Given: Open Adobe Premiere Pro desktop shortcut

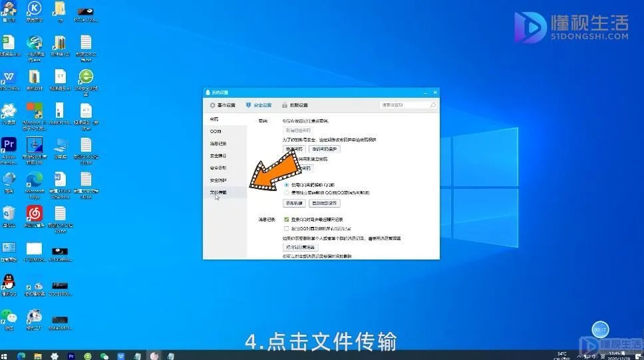Looking at the screenshot, I should [9, 150].
